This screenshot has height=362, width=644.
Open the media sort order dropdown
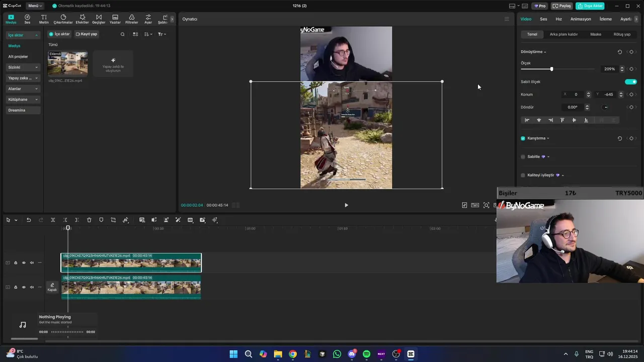click(x=148, y=34)
